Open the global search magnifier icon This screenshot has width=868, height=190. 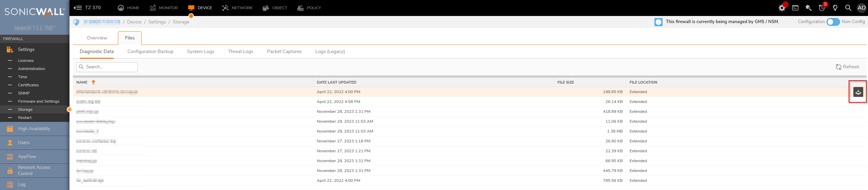(x=848, y=8)
